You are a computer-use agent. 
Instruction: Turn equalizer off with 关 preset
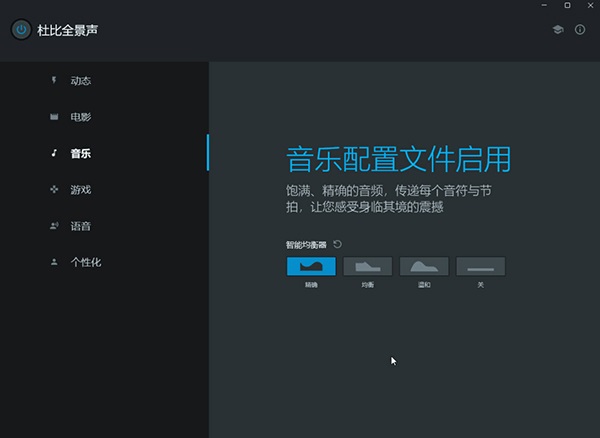point(481,266)
